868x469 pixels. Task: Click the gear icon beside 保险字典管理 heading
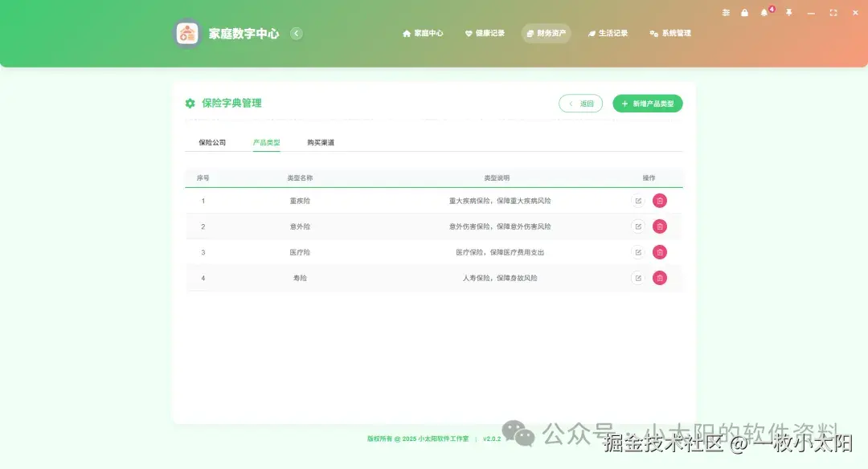(189, 103)
